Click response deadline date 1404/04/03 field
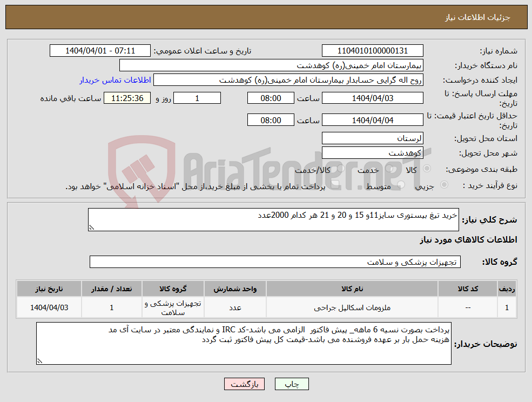532x402 pixels. pos(373,98)
